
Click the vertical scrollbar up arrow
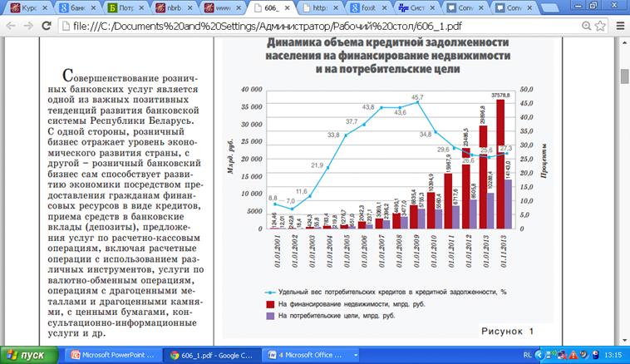point(623,42)
